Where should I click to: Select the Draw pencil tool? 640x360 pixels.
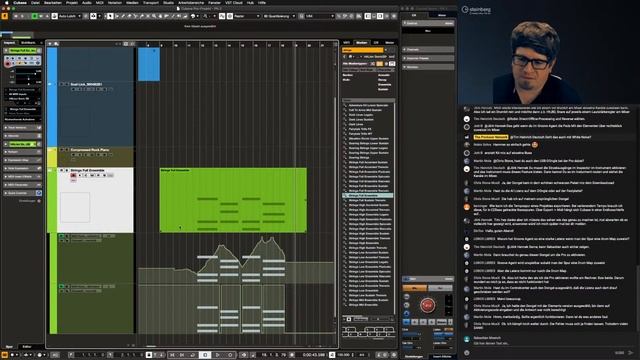tap(123, 16)
